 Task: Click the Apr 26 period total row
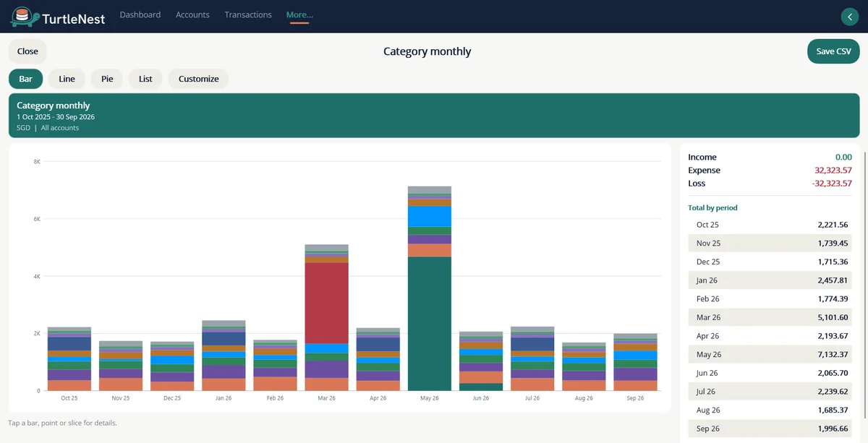click(x=770, y=336)
